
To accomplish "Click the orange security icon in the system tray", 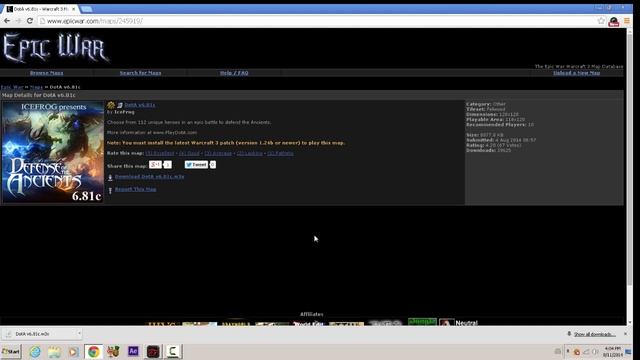I will point(577,352).
